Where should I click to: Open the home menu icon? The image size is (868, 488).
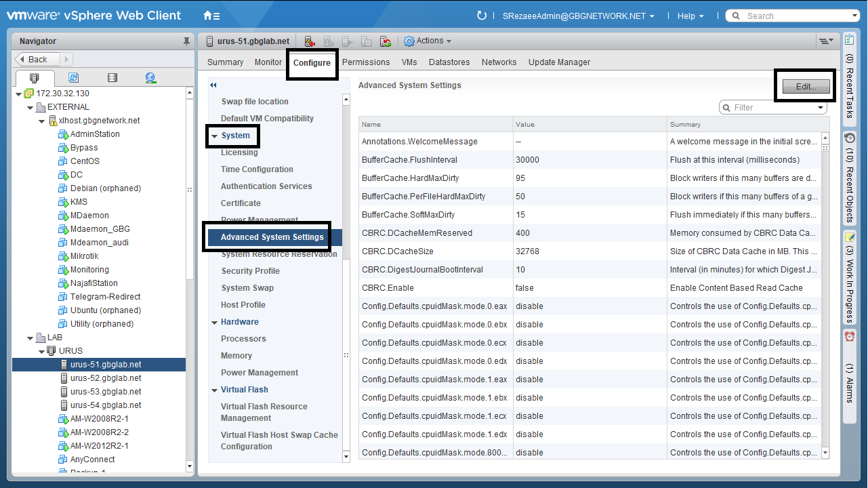(x=211, y=16)
